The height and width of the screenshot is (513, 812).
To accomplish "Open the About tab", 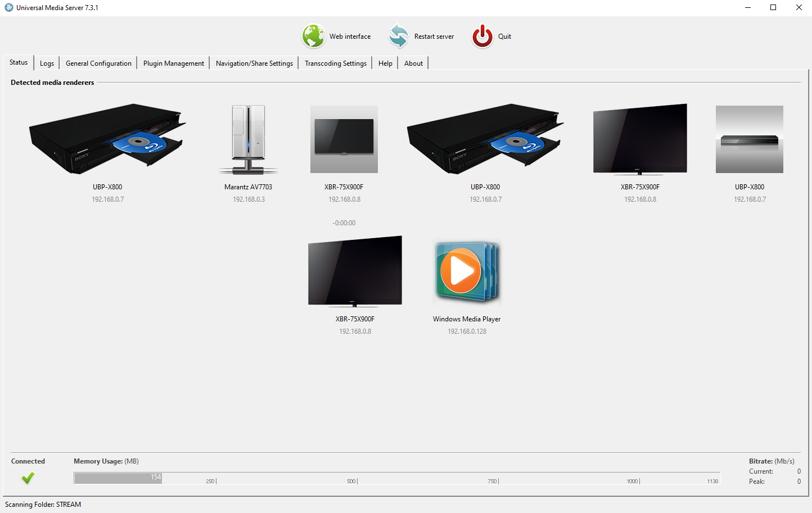I will [x=413, y=63].
